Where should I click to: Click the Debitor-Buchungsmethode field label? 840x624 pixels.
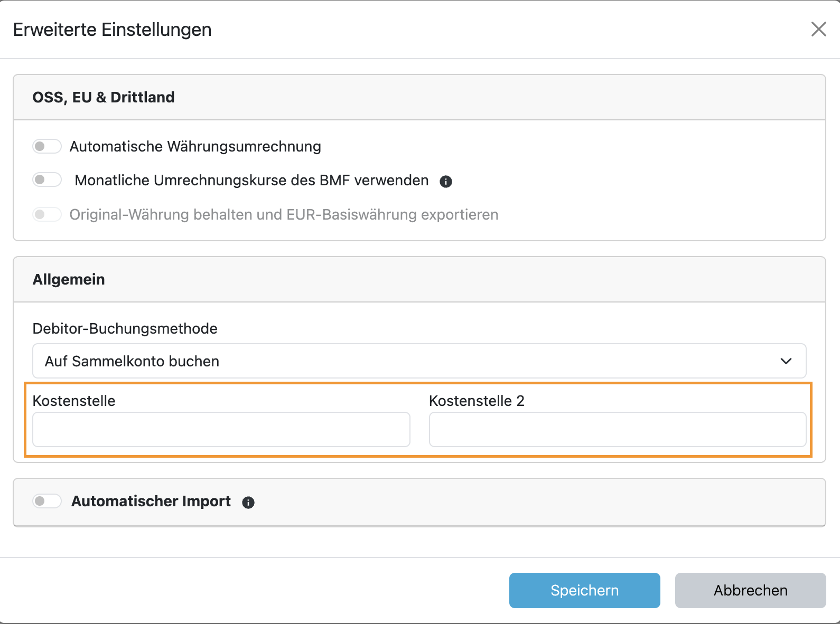click(125, 328)
